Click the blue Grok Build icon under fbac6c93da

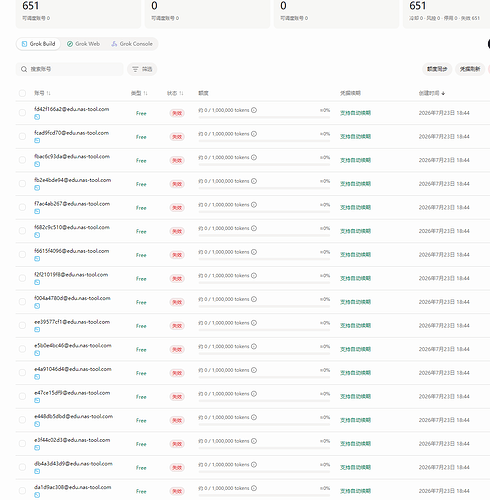click(x=37, y=164)
